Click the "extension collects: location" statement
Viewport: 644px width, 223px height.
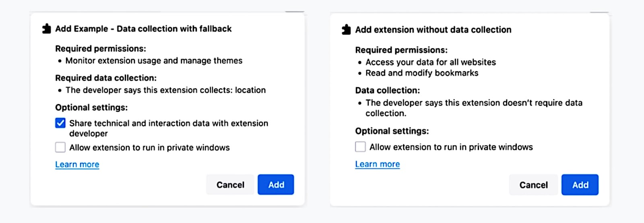(165, 90)
